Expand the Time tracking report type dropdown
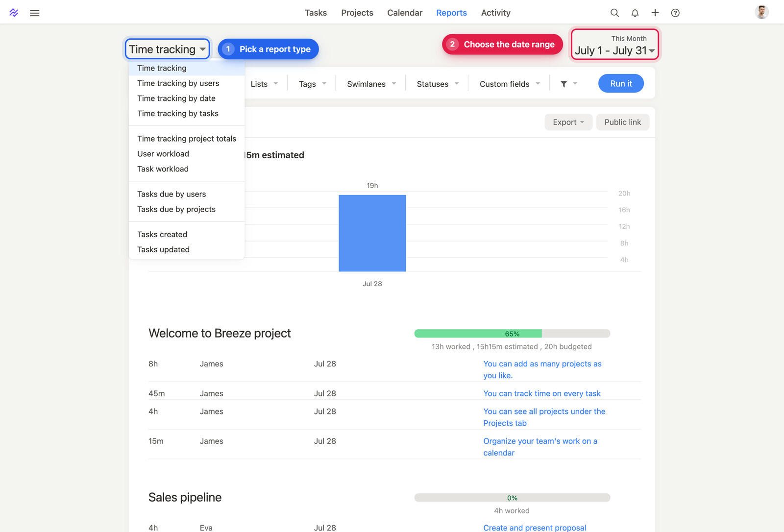 [167, 49]
